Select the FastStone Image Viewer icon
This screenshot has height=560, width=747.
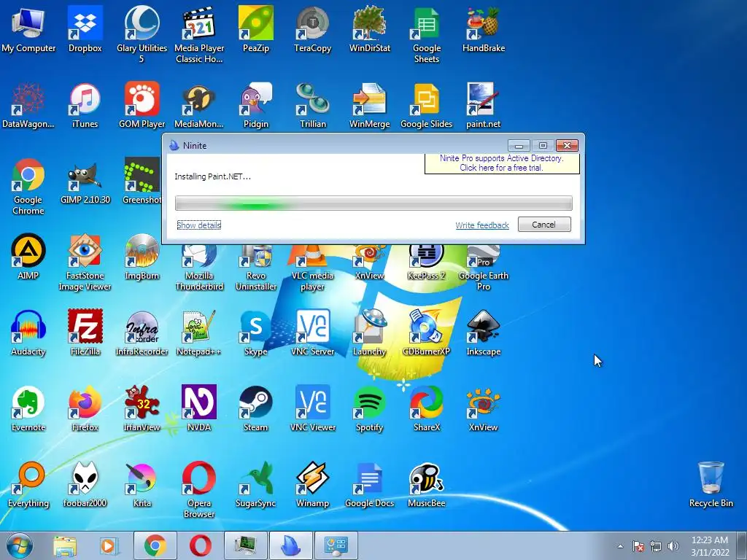[85, 262]
